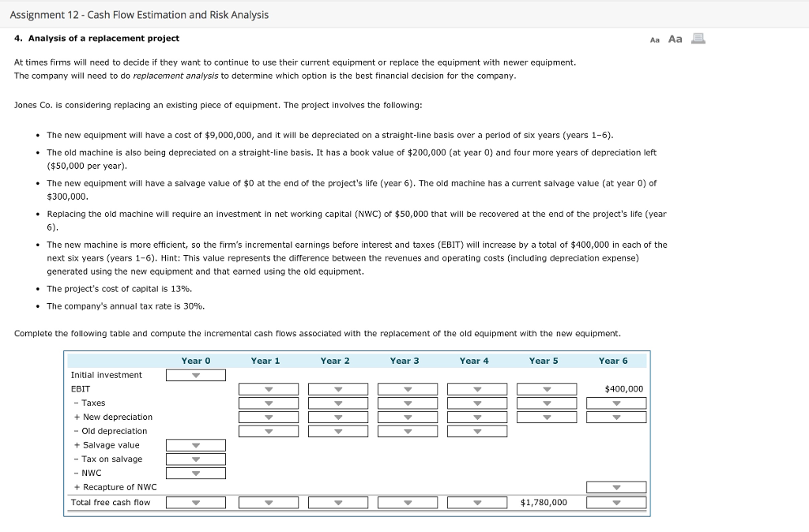Open the New depreciation dropdown for Year 2
809x532 pixels.
click(337, 417)
